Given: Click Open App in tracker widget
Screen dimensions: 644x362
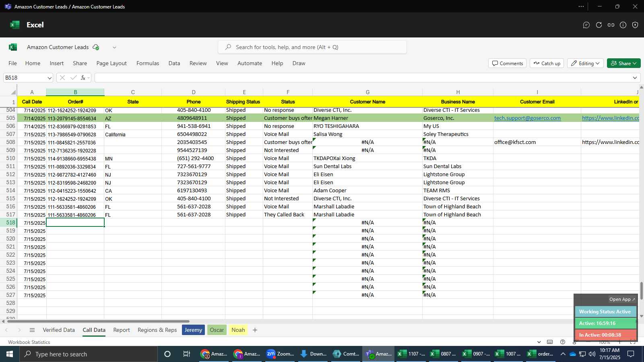Looking at the screenshot, I should click(x=622, y=299).
